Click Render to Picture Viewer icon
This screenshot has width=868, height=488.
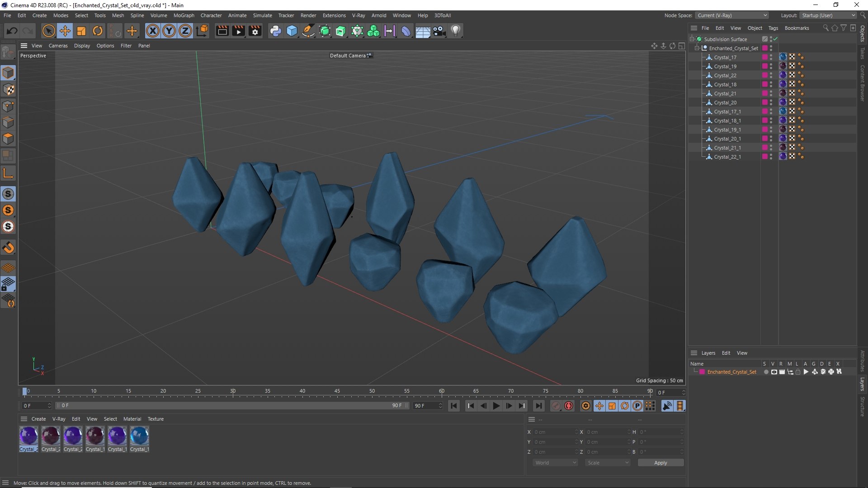238,31
